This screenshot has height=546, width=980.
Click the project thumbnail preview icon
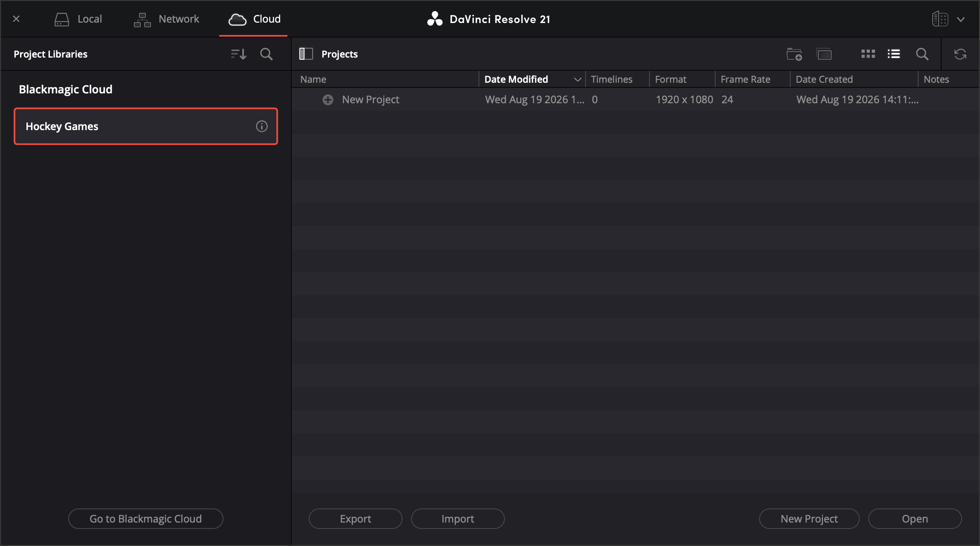(824, 54)
